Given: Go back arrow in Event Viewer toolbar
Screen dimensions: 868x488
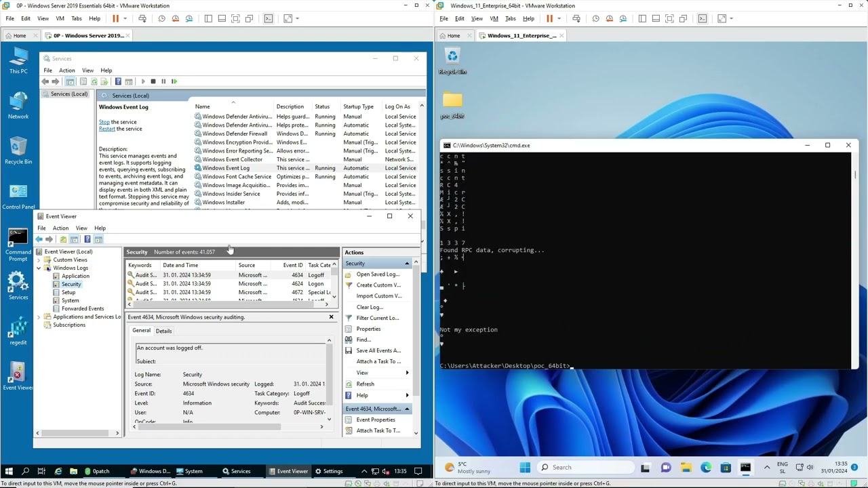Looking at the screenshot, I should pyautogui.click(x=39, y=239).
